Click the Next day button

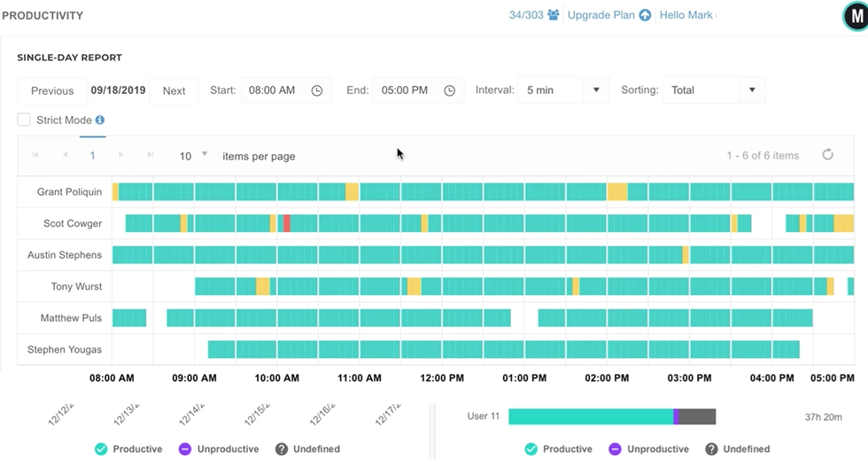tap(174, 90)
